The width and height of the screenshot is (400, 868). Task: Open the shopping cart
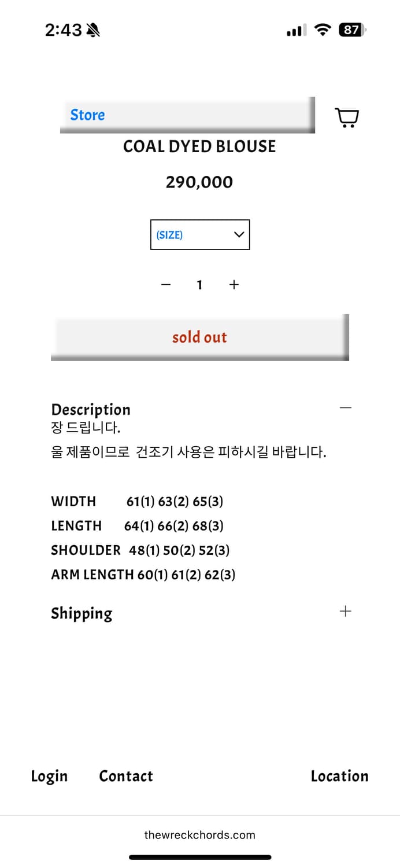coord(347,117)
